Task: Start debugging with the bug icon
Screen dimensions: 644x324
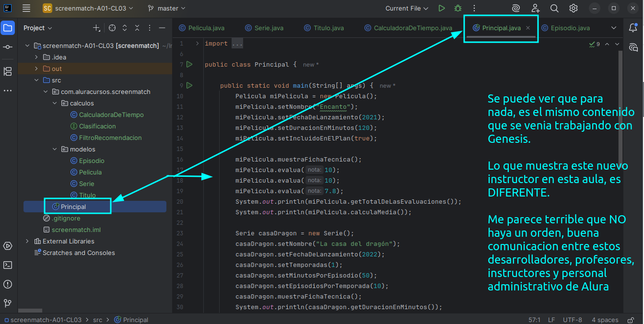Action: [x=458, y=8]
